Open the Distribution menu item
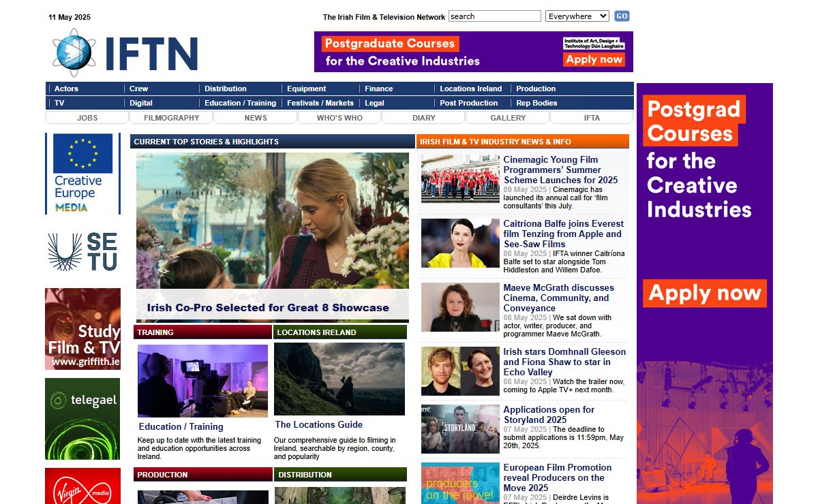Screen dimensions: 818x504 (226, 89)
